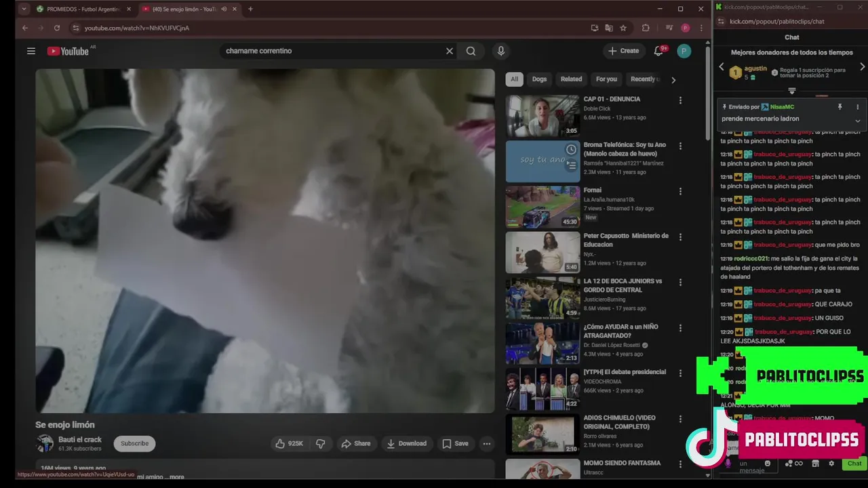868x488 pixels.
Task: Open Chrome extensions puzzle icon
Action: click(x=646, y=28)
